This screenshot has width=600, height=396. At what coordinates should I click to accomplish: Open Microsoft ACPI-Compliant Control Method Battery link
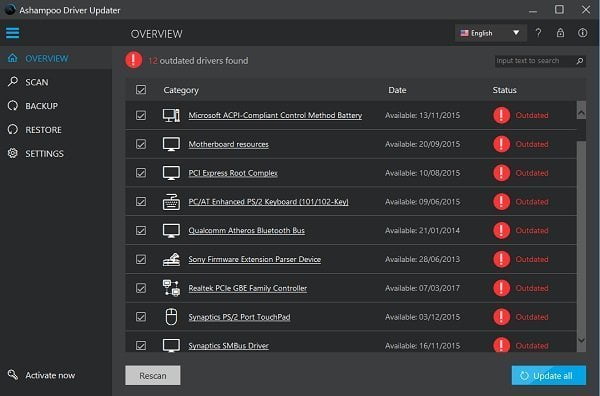(275, 115)
